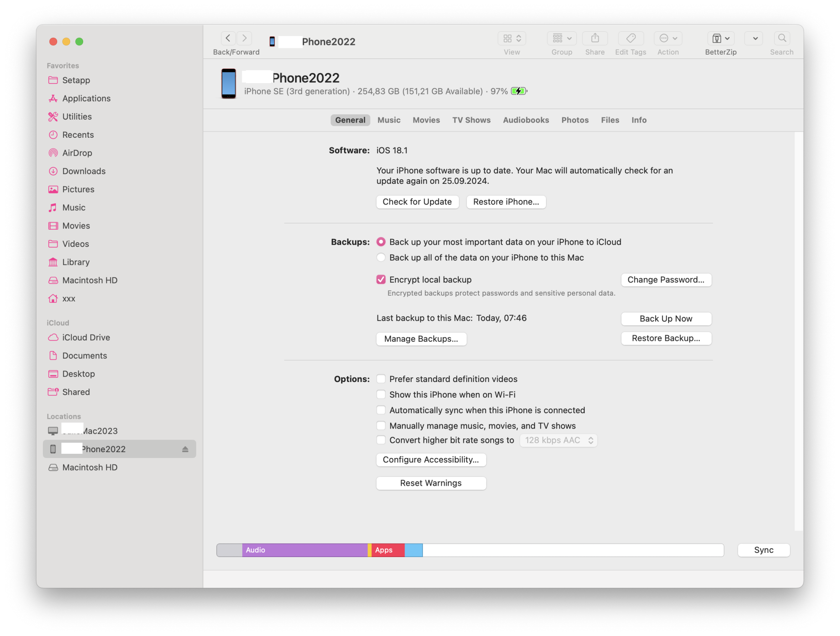This screenshot has width=840, height=636.
Task: Click the Sync button
Action: (x=764, y=550)
